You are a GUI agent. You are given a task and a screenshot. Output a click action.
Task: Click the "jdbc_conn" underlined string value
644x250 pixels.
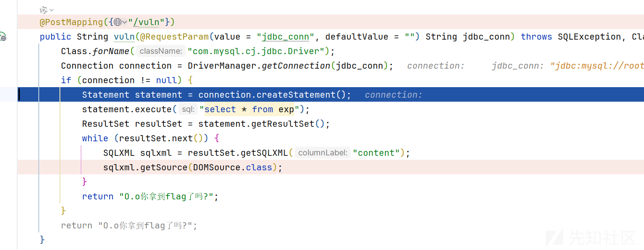[x=283, y=37]
